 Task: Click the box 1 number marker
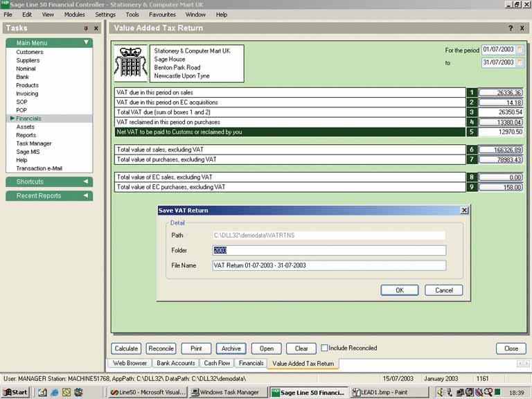click(472, 93)
